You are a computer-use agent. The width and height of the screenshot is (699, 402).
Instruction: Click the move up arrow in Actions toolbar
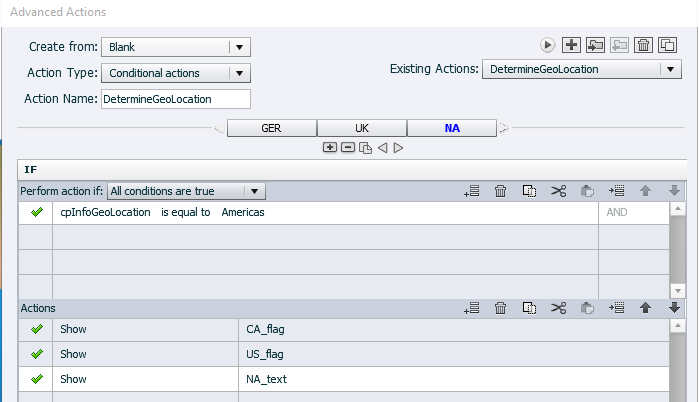pos(646,308)
